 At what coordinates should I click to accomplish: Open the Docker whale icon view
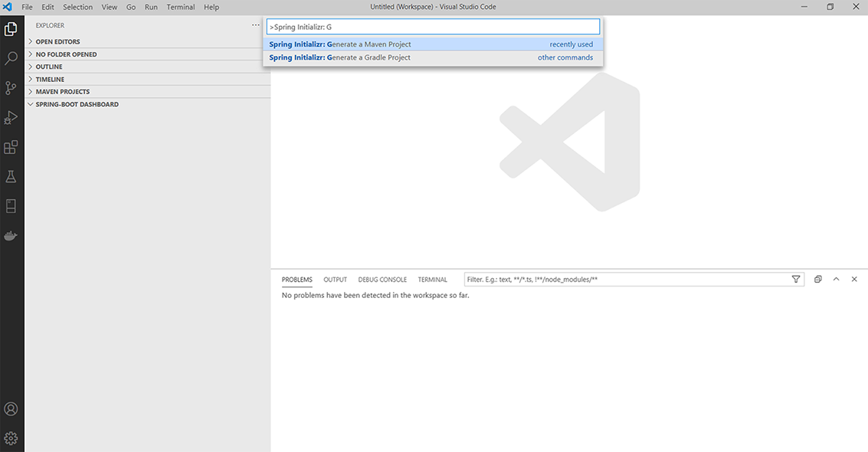pyautogui.click(x=11, y=236)
